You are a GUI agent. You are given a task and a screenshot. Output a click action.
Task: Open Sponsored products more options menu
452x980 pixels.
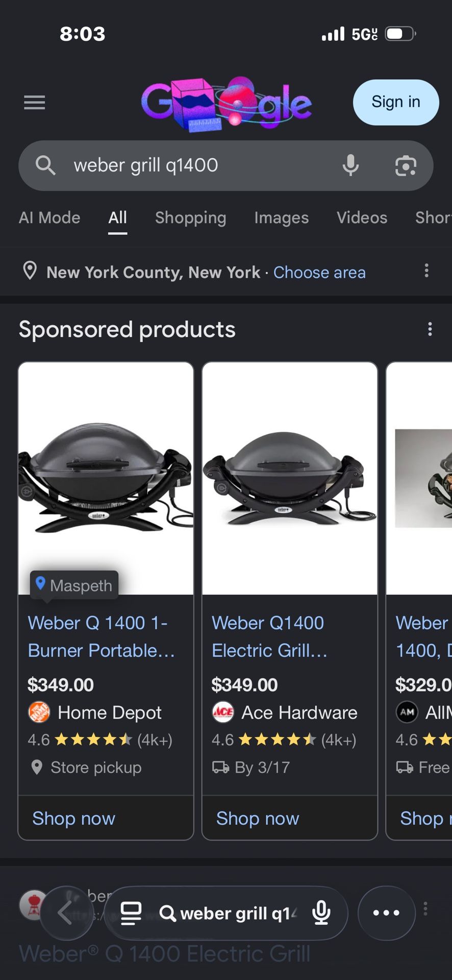430,329
